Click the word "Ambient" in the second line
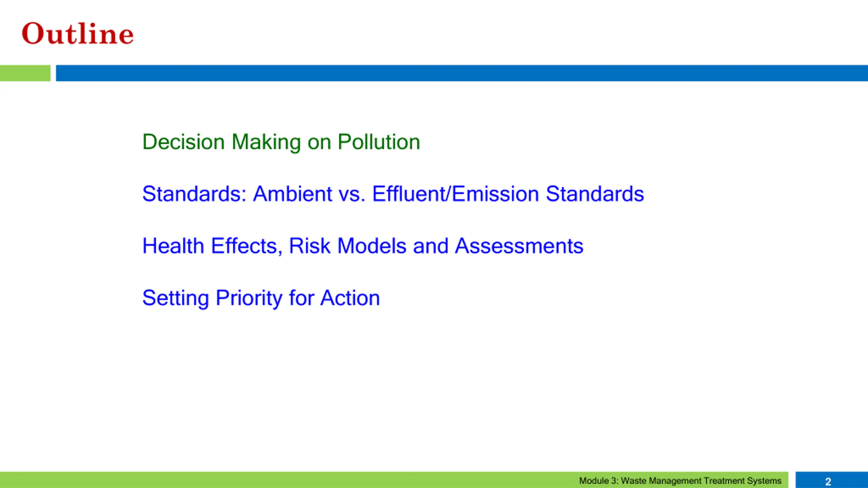 [x=293, y=194]
